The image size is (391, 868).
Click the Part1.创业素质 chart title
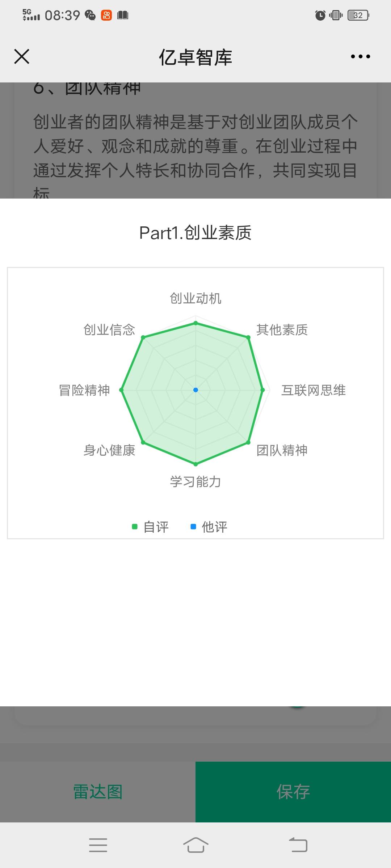(x=195, y=233)
